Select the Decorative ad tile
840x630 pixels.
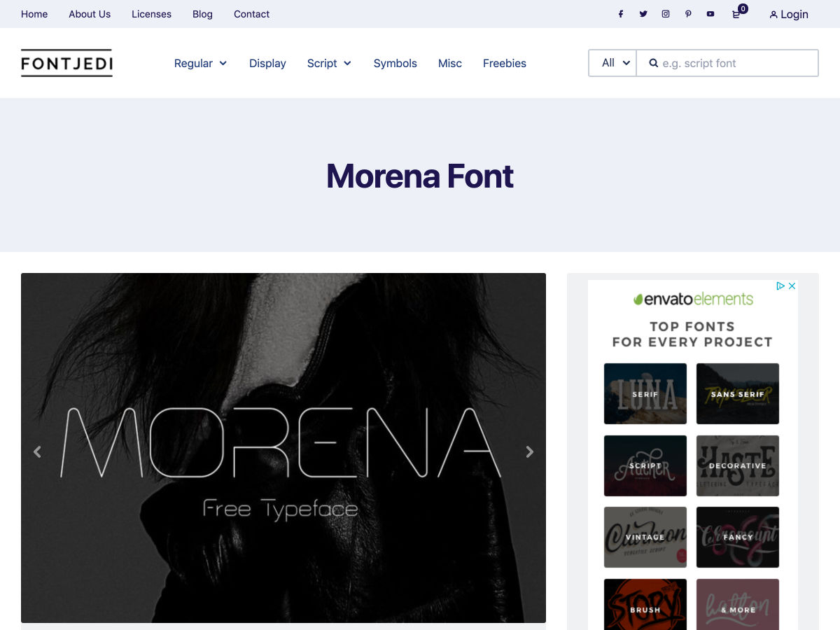click(738, 465)
